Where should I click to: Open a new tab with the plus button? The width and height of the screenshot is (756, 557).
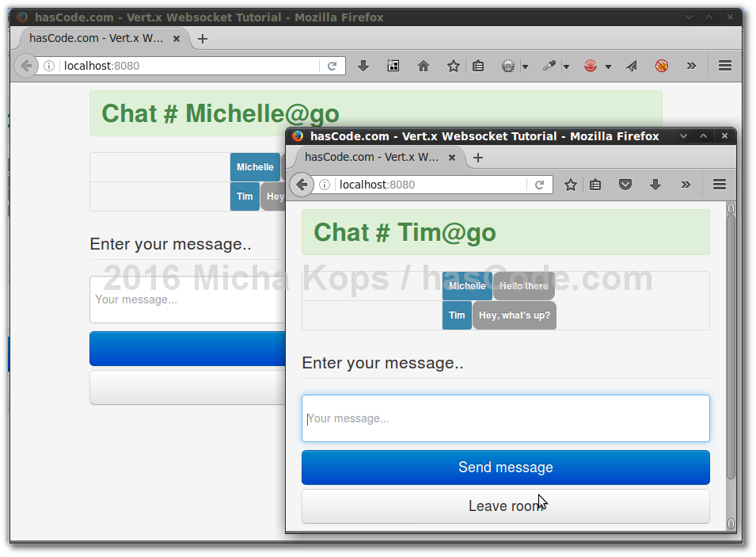pos(477,158)
